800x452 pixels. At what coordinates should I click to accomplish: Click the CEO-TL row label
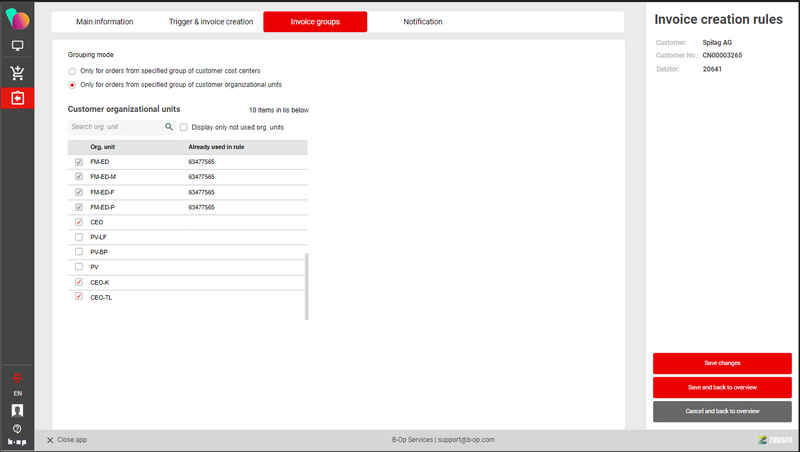101,297
